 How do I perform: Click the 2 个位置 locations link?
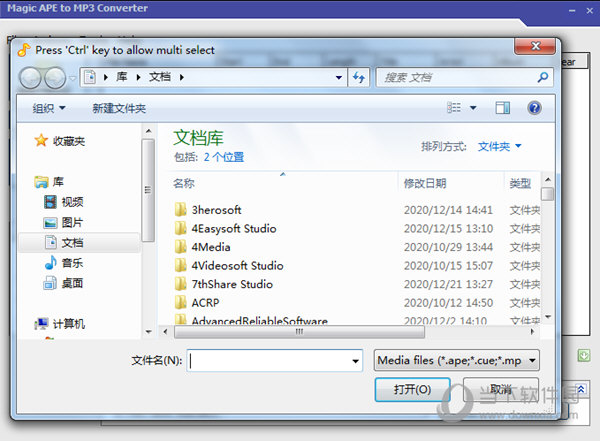224,157
